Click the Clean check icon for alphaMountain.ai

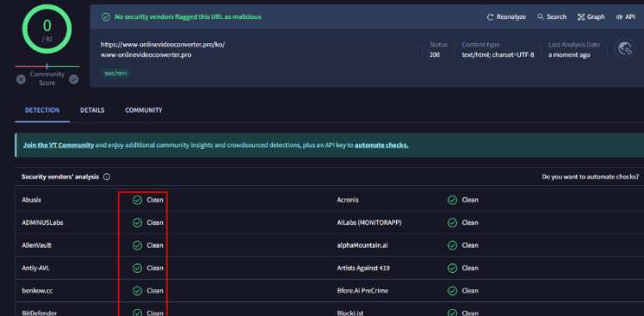coord(452,245)
